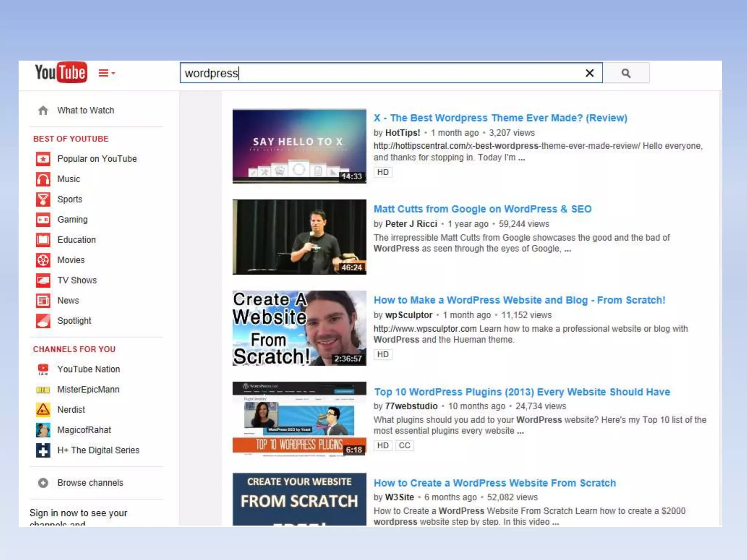Play the Create A Website From Scratch thumbnail
This screenshot has height=560, width=747.
[x=299, y=328]
